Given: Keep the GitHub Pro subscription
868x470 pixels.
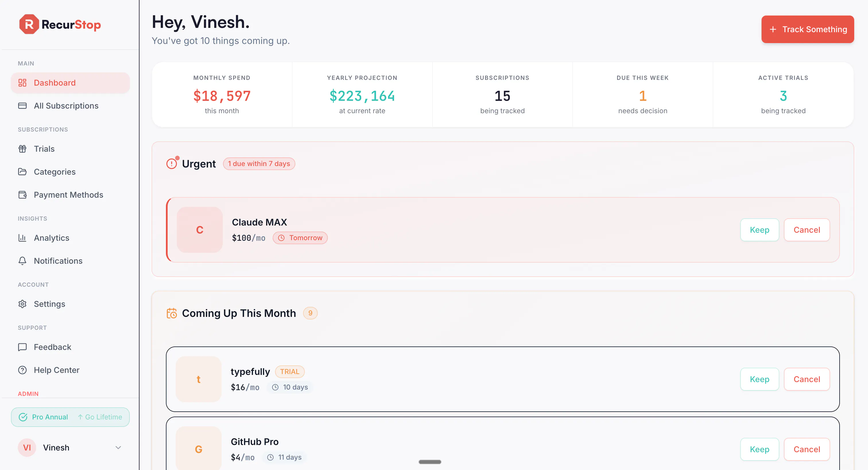Looking at the screenshot, I should coord(759,449).
